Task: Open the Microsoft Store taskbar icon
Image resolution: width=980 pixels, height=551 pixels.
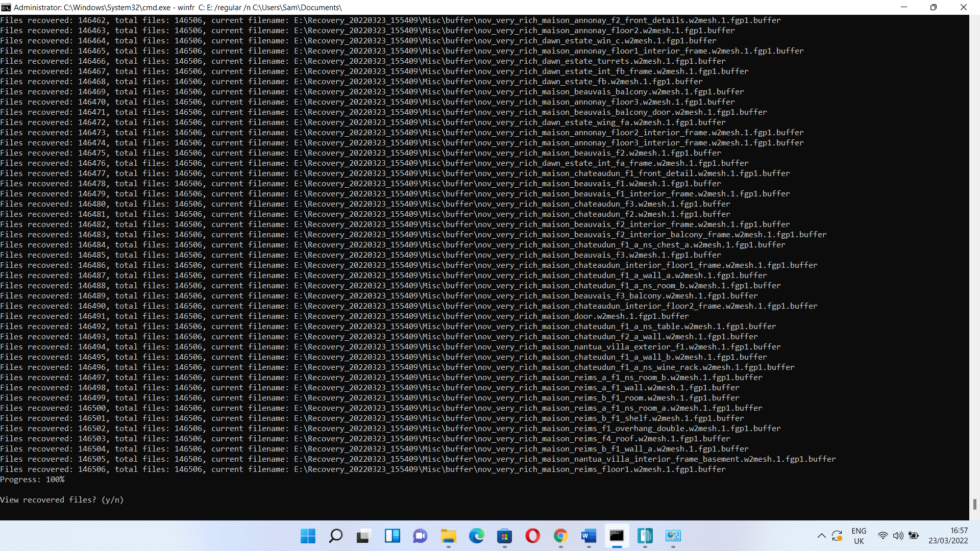Action: click(504, 536)
